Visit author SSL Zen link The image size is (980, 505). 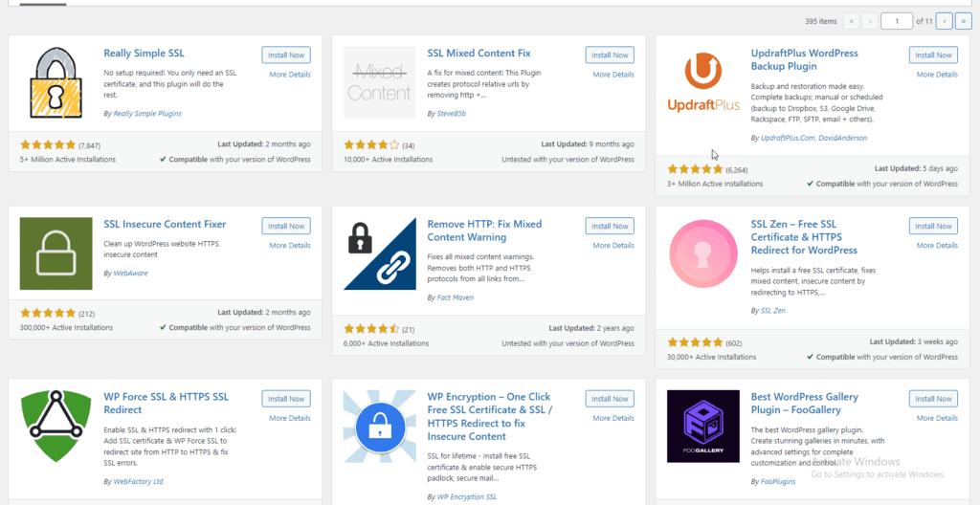[x=773, y=310]
